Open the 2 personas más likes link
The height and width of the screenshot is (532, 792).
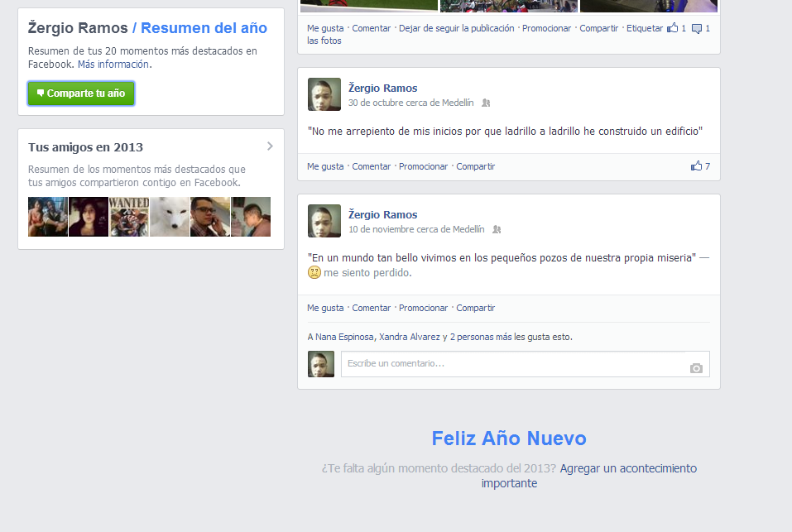481,337
